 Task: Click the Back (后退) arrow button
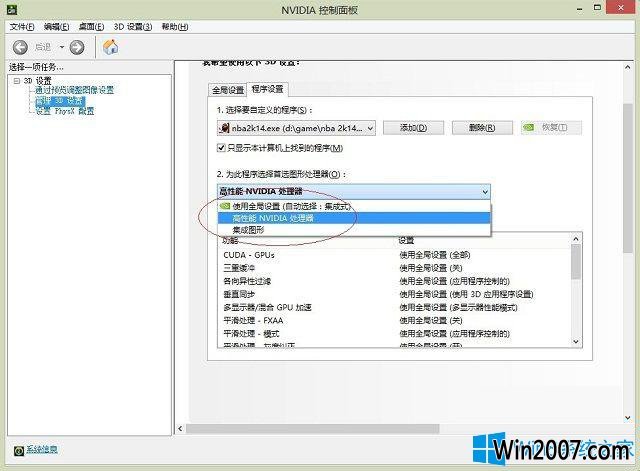pyautogui.click(x=20, y=47)
